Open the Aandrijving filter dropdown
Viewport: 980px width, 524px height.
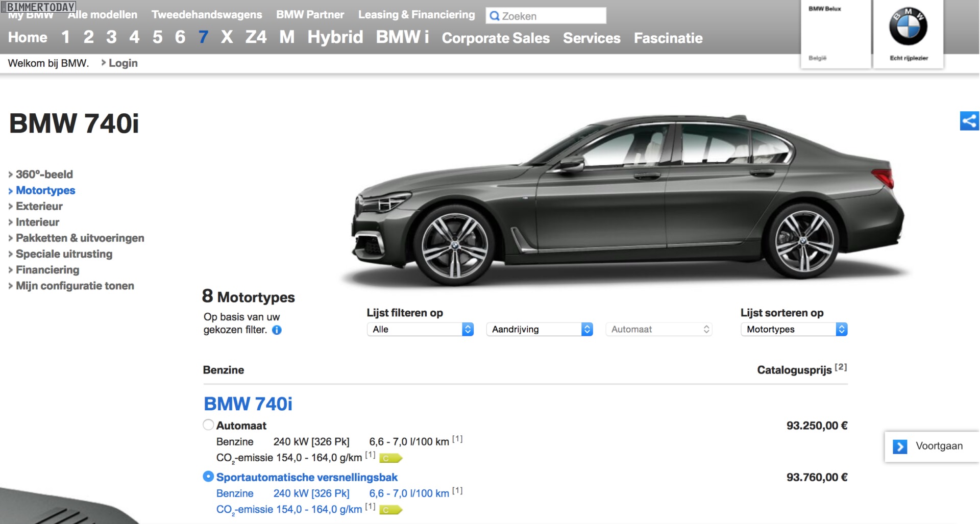(x=539, y=330)
